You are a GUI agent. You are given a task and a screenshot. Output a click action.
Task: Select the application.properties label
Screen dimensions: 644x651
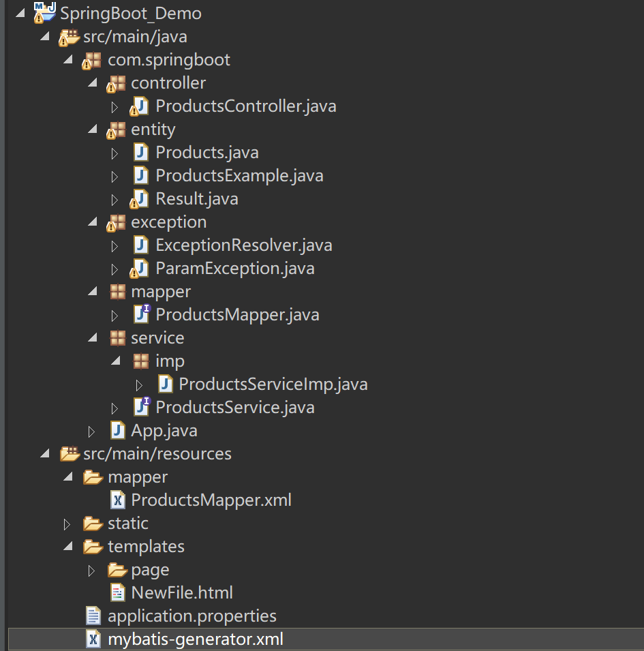tap(192, 616)
